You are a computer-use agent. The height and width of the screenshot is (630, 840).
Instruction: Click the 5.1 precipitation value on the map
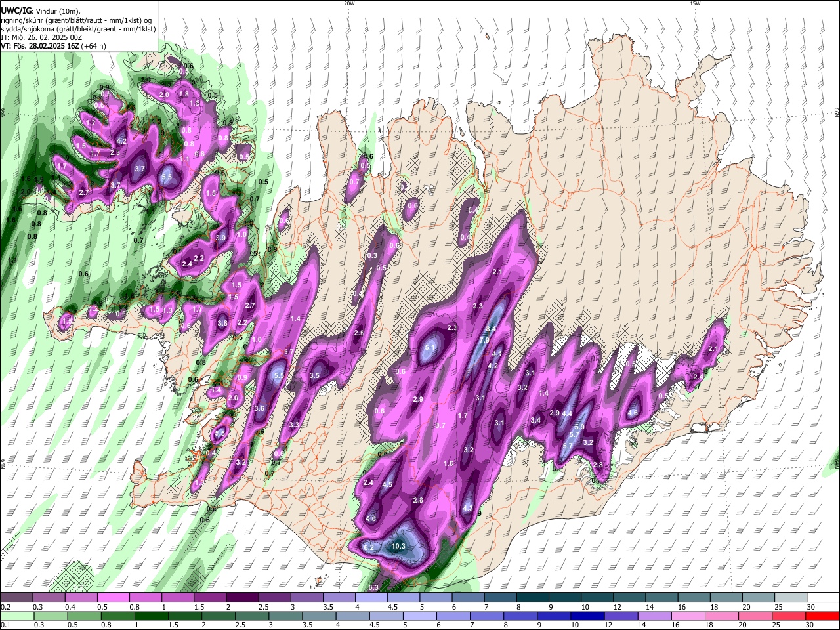click(430, 347)
